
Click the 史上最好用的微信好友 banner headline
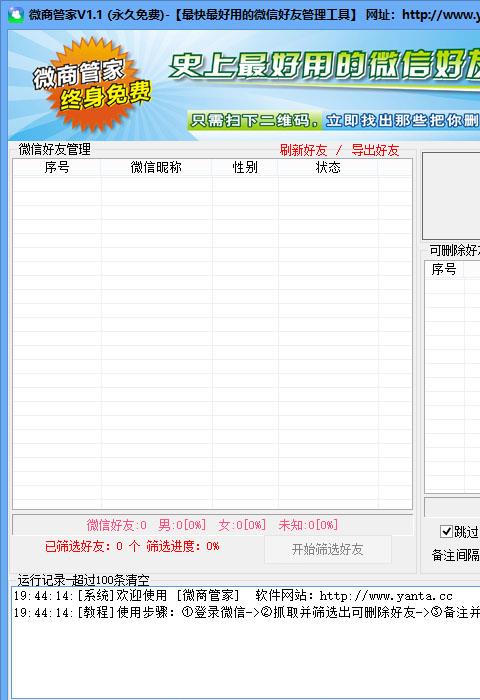click(x=324, y=65)
